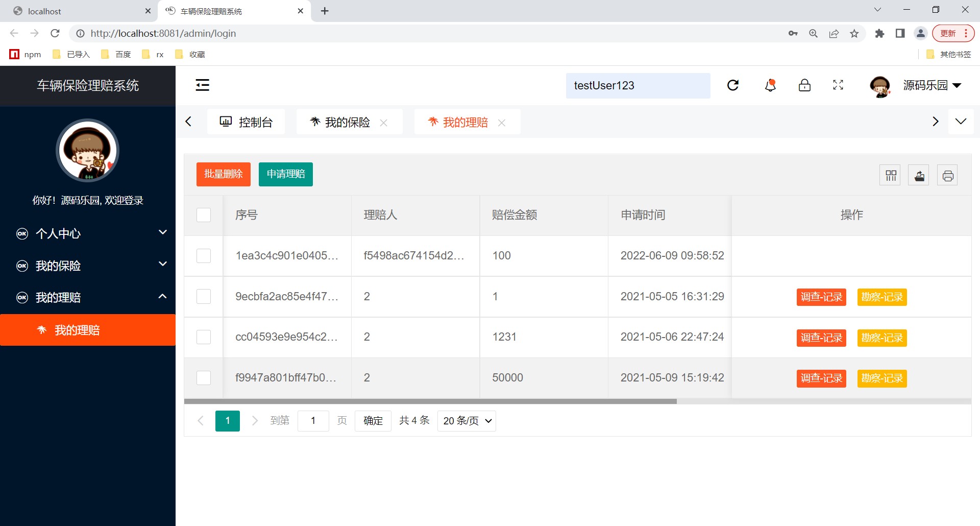
Task: Switch to 控制台 tab
Action: 246,122
